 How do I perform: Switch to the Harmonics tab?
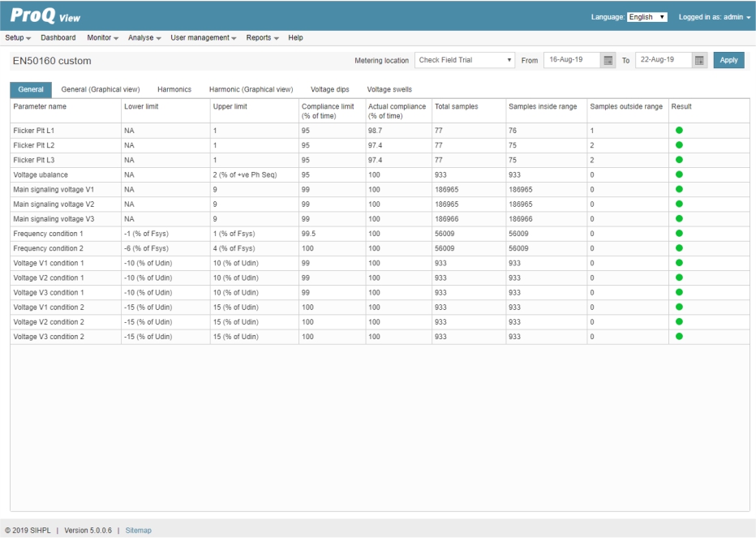174,89
